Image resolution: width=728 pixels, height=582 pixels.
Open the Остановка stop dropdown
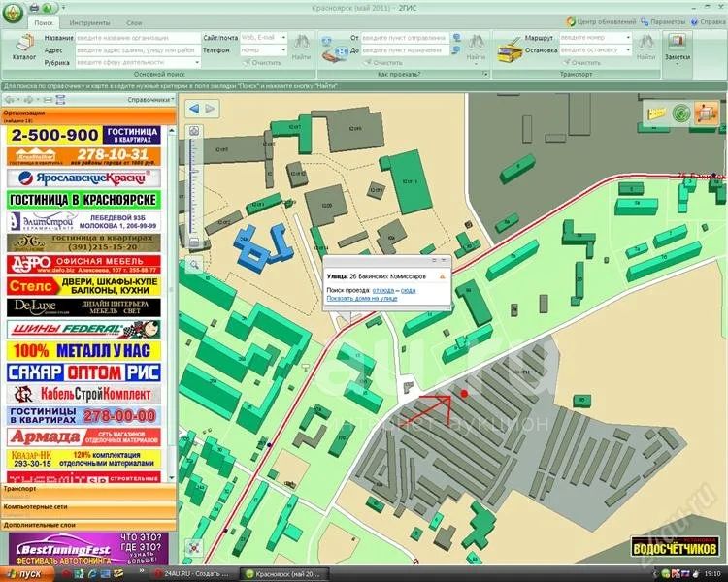(628, 49)
